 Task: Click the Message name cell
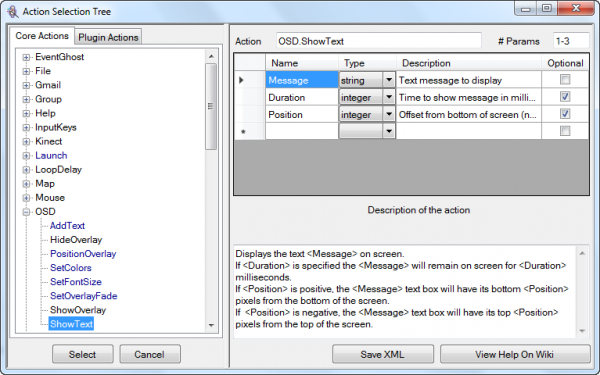[302, 80]
